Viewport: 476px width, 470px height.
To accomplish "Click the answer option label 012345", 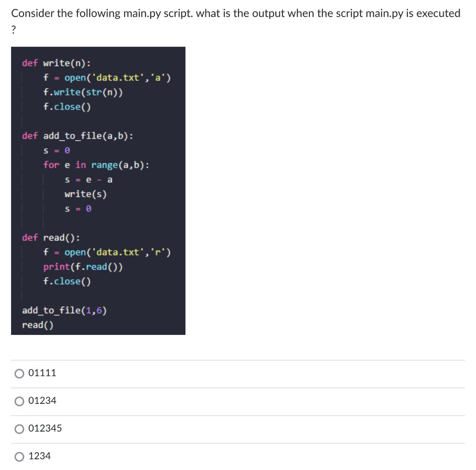I will tap(45, 428).
